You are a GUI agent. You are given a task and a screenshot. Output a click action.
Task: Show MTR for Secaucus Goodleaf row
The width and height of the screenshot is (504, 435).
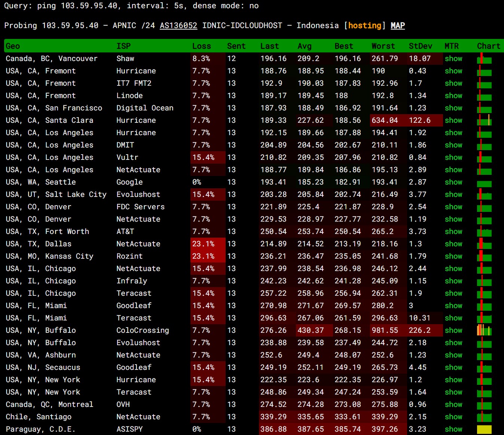point(453,367)
